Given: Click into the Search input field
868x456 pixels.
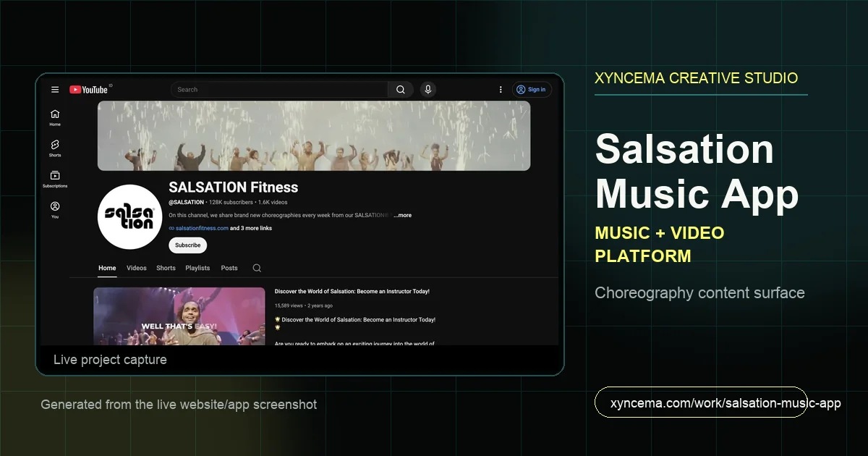Looking at the screenshot, I should click(x=280, y=90).
